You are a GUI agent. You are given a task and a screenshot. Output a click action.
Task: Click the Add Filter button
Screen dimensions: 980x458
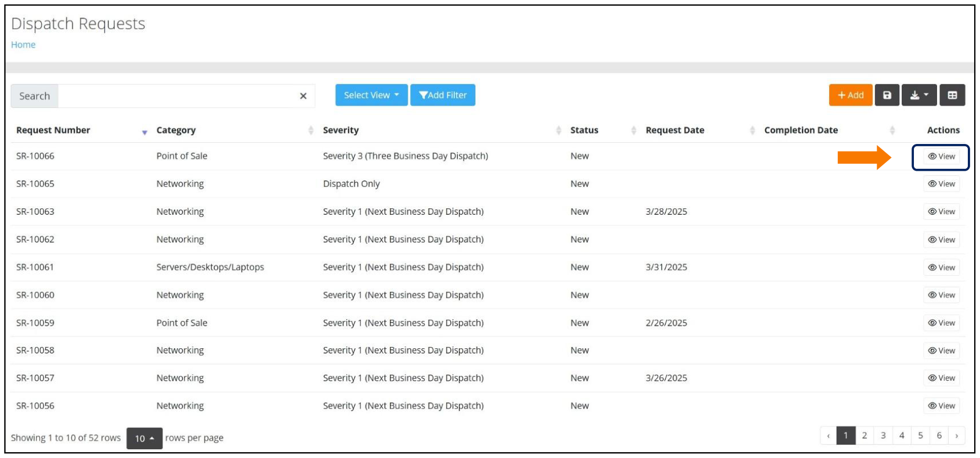point(443,95)
